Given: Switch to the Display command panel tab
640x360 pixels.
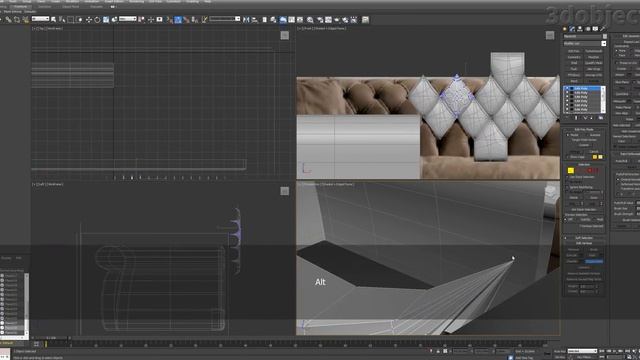Looking at the screenshot, I should 595,29.
